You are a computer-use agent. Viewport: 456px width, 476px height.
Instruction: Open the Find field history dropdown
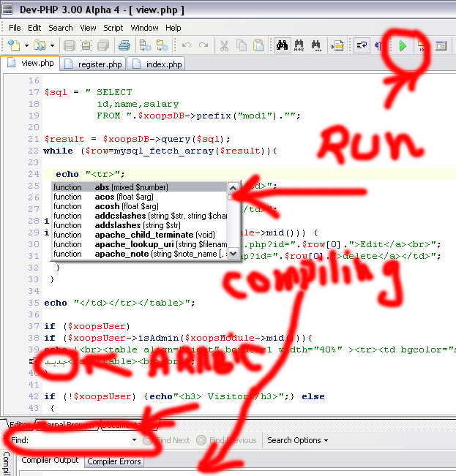(x=134, y=439)
